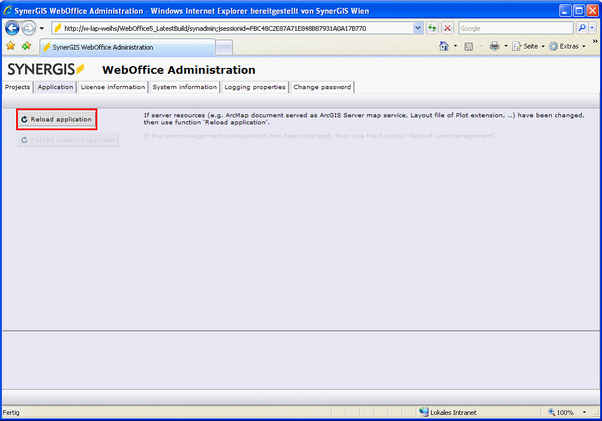Expand the toolbar overflow chevron

click(x=595, y=41)
